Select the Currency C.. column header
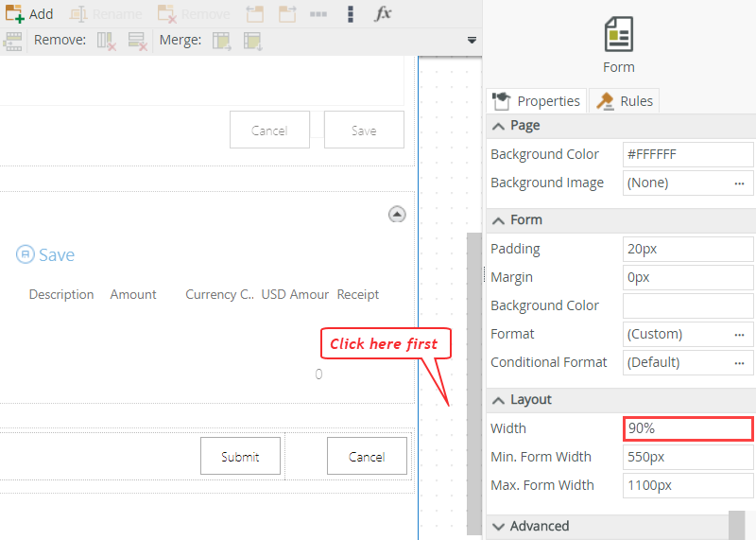The height and width of the screenshot is (540, 756). [x=219, y=294]
